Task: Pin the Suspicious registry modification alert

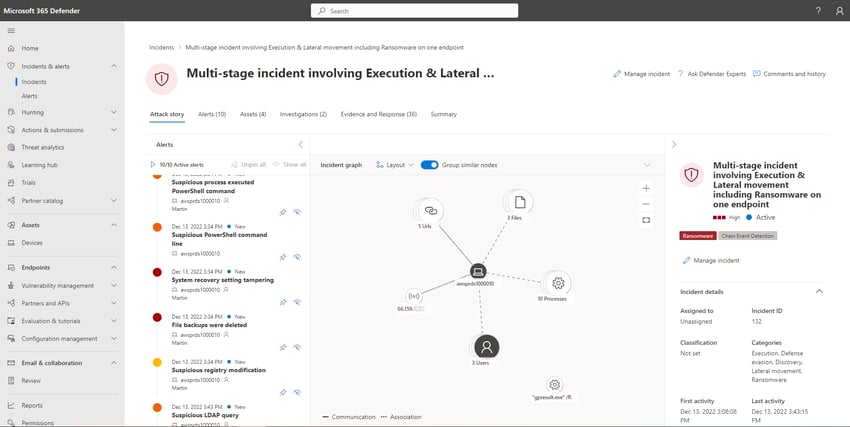Action: pyautogui.click(x=283, y=392)
